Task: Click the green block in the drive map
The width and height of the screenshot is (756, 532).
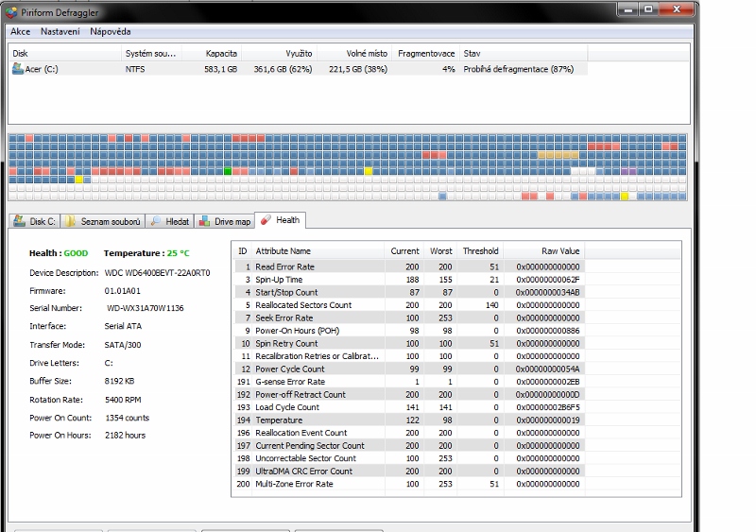Action: tap(228, 171)
